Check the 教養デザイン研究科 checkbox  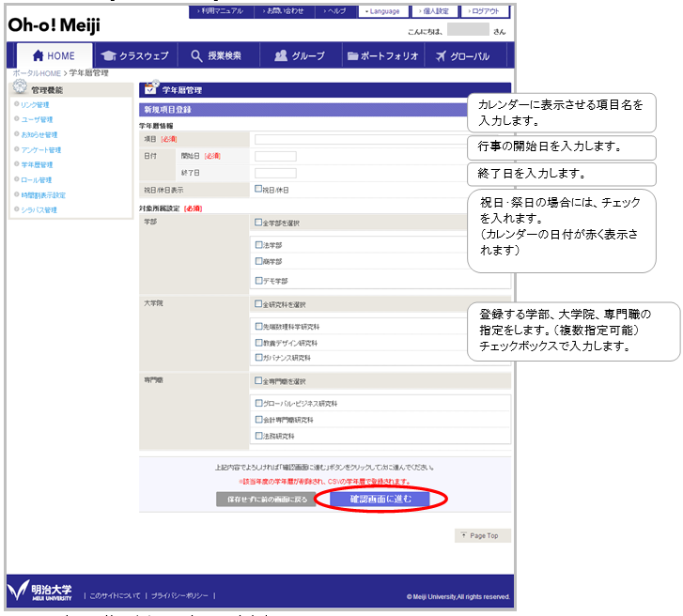(258, 343)
